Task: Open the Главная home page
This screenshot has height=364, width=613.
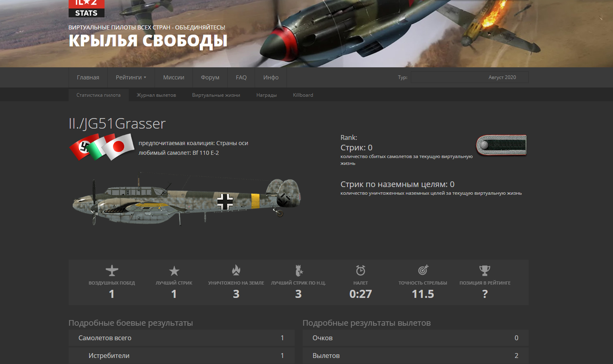Action: tap(88, 77)
